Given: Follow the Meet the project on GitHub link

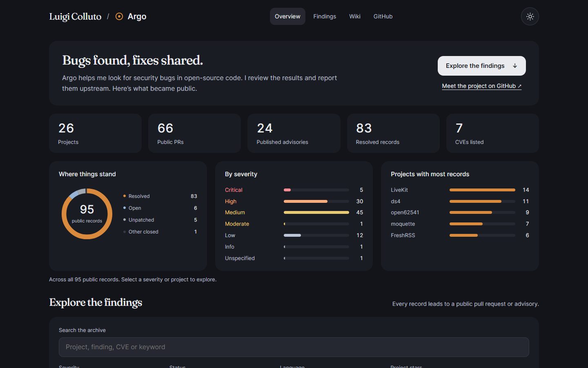Looking at the screenshot, I should pyautogui.click(x=482, y=86).
